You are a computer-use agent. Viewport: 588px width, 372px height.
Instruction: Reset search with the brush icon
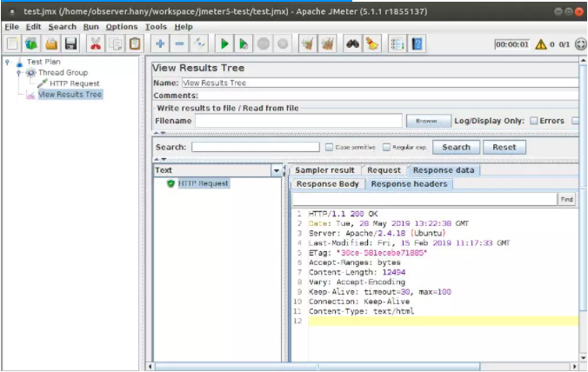pyautogui.click(x=372, y=43)
